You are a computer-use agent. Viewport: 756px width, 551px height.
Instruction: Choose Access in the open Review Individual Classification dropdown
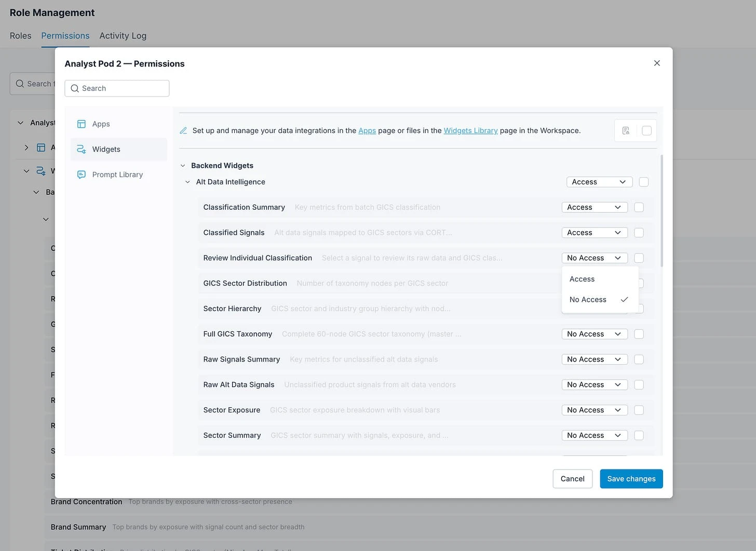582,279
